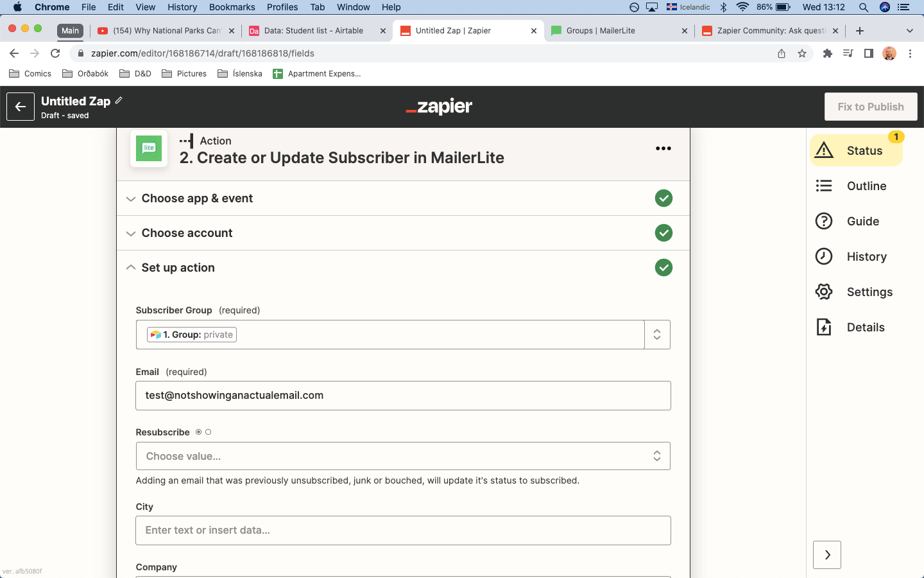Click the Subscriber Group field with Group: private
924x578 pixels.
click(x=390, y=335)
